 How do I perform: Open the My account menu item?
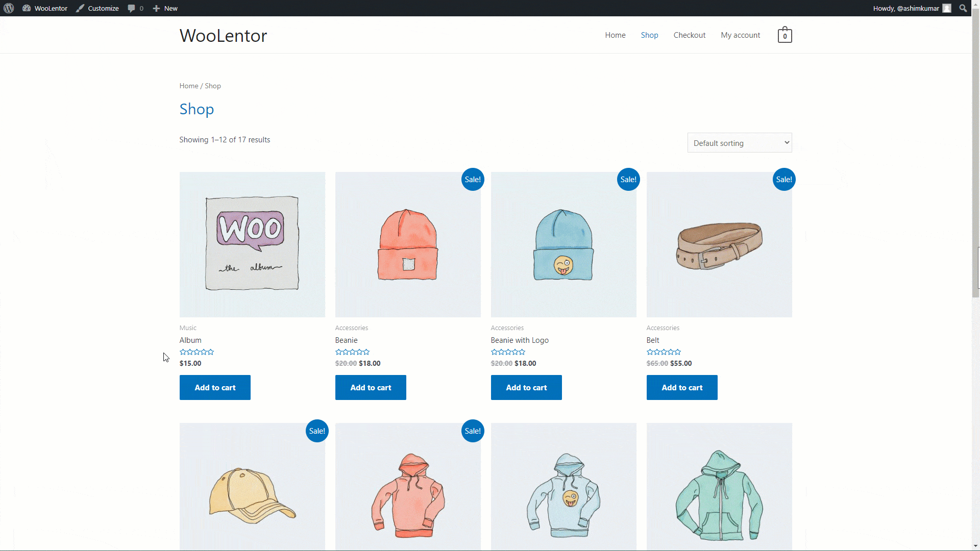pos(740,35)
